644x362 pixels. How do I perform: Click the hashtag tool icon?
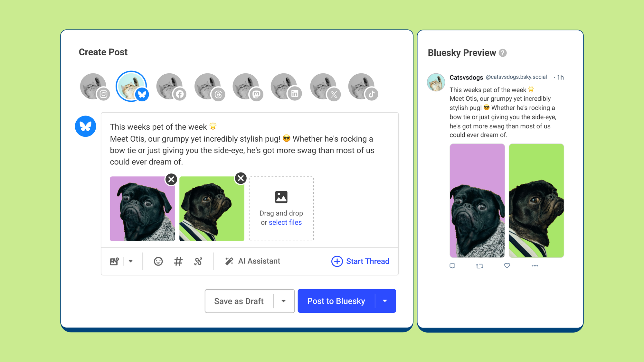(x=179, y=261)
